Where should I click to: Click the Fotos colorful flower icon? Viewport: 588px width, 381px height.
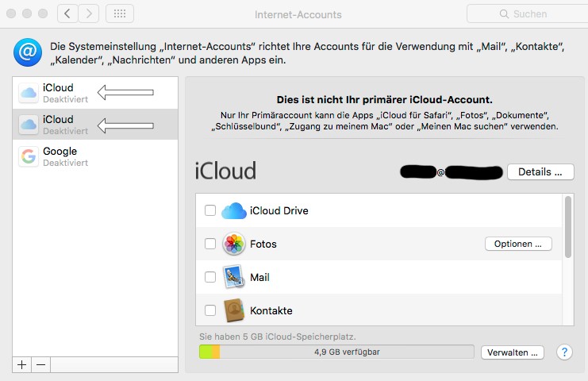click(234, 244)
